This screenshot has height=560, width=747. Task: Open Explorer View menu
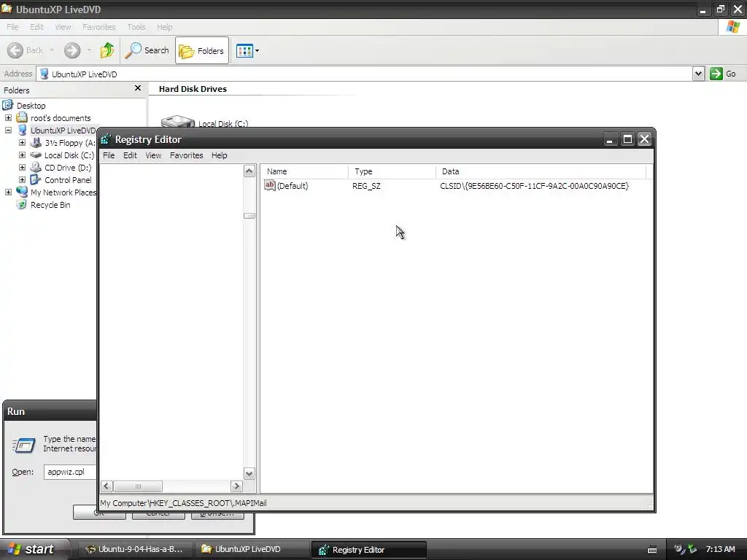coord(63,27)
